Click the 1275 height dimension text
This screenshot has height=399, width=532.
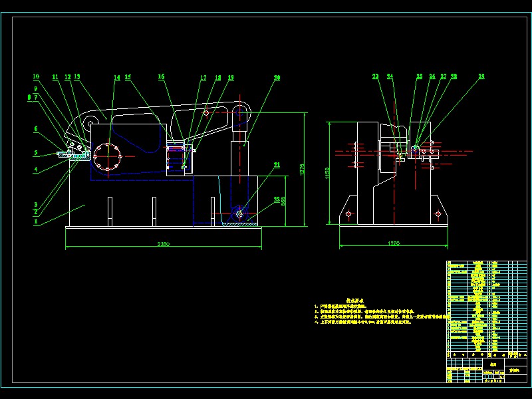(x=303, y=170)
